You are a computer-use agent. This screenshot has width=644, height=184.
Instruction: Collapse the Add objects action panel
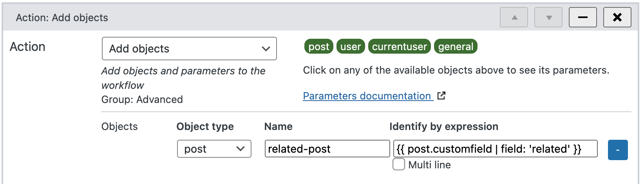coord(583,18)
